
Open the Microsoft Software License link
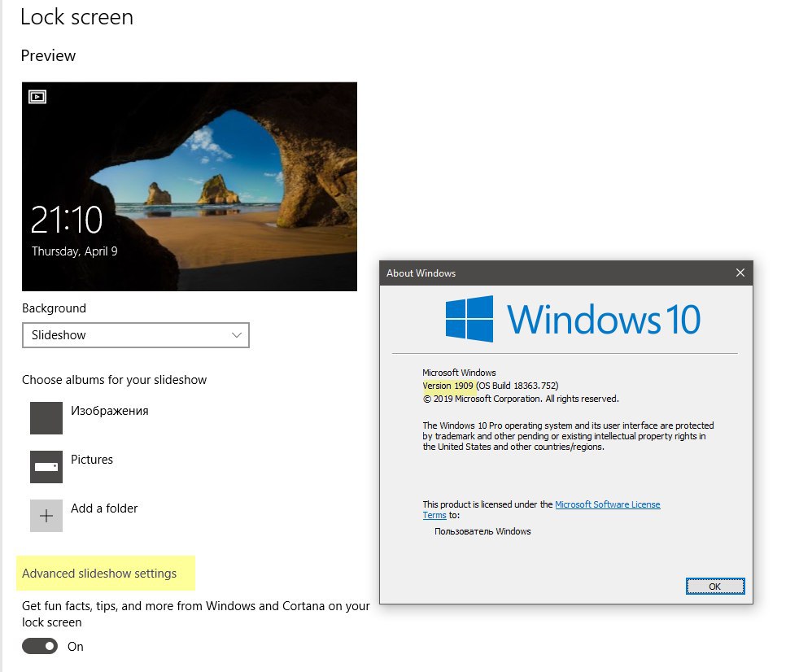608,504
